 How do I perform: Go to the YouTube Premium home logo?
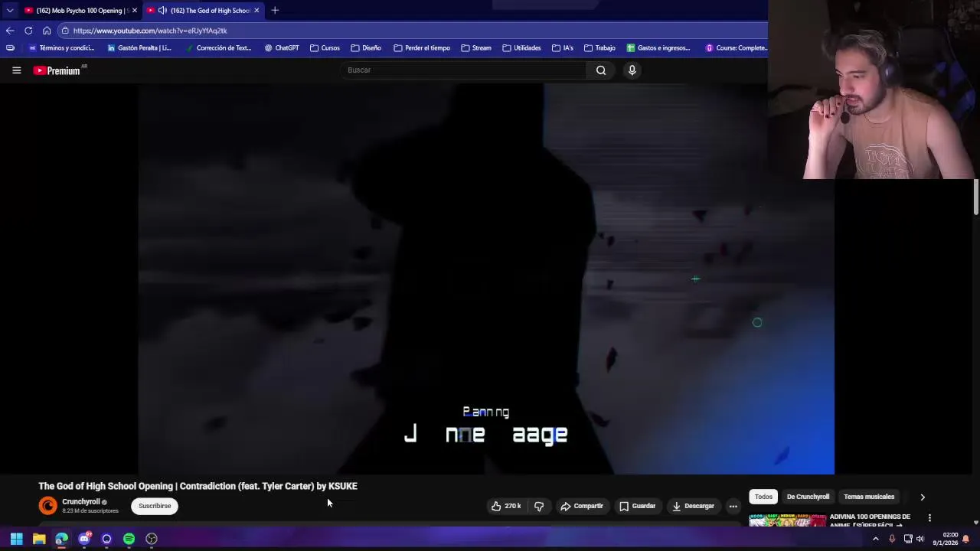point(57,70)
